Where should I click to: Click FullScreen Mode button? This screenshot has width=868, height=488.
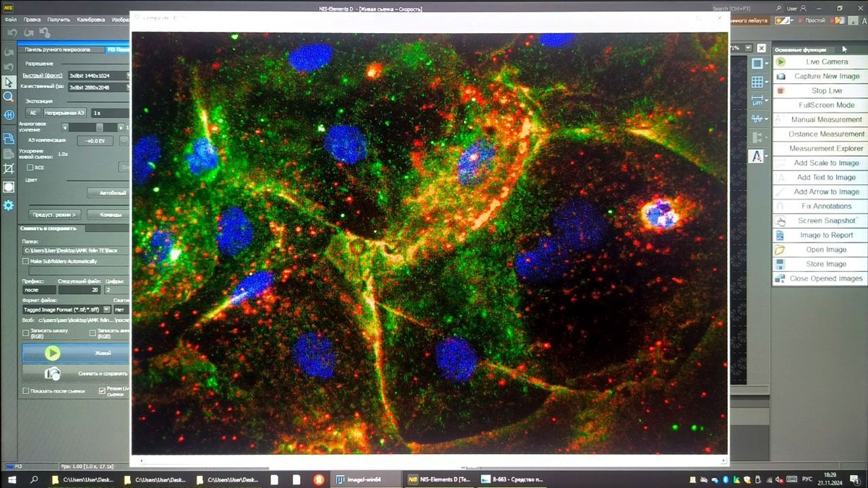[820, 105]
